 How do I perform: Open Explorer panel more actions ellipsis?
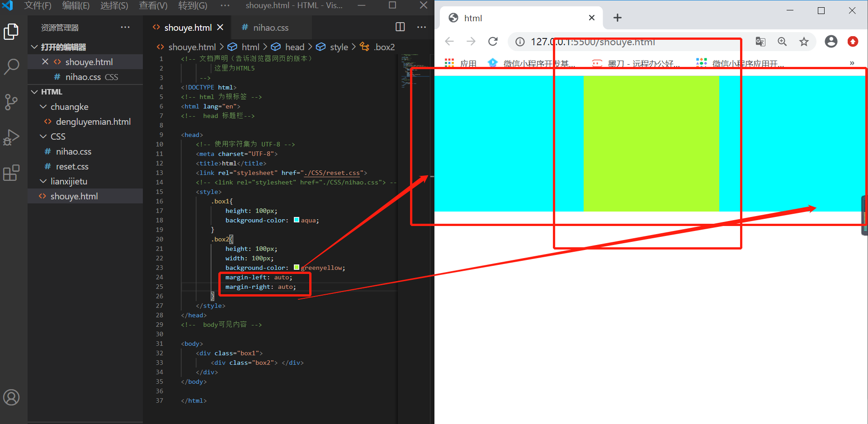125,27
